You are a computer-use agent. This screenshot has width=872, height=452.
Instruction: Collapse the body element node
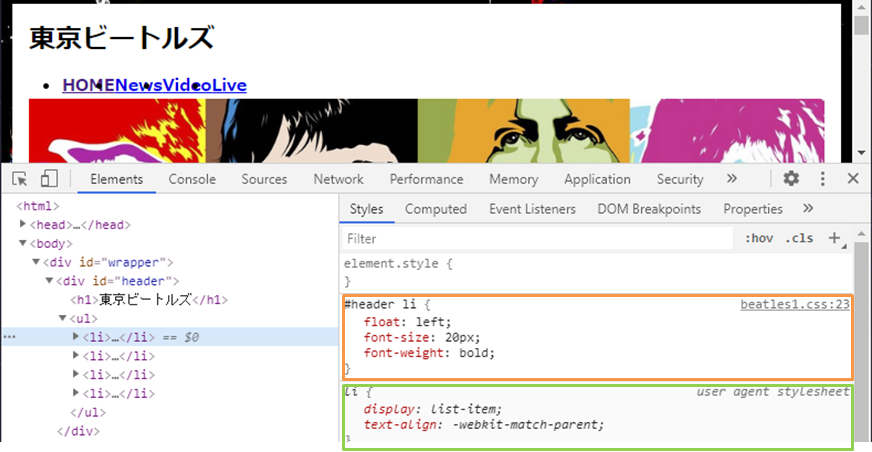tap(22, 243)
